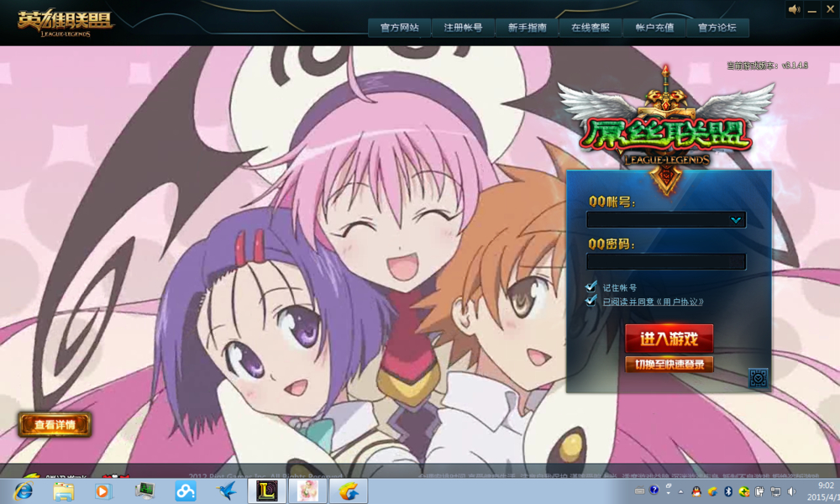Open the 官方网站 menu item
Viewport: 840px width, 504px height.
(399, 28)
